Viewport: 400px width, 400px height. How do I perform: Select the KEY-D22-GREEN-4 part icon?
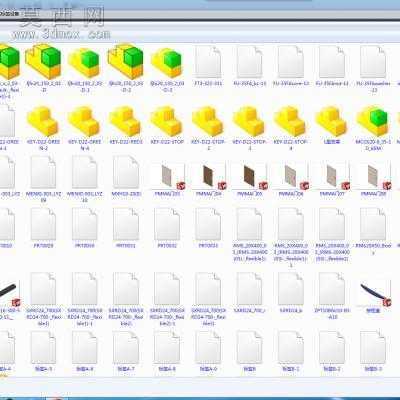point(84,121)
